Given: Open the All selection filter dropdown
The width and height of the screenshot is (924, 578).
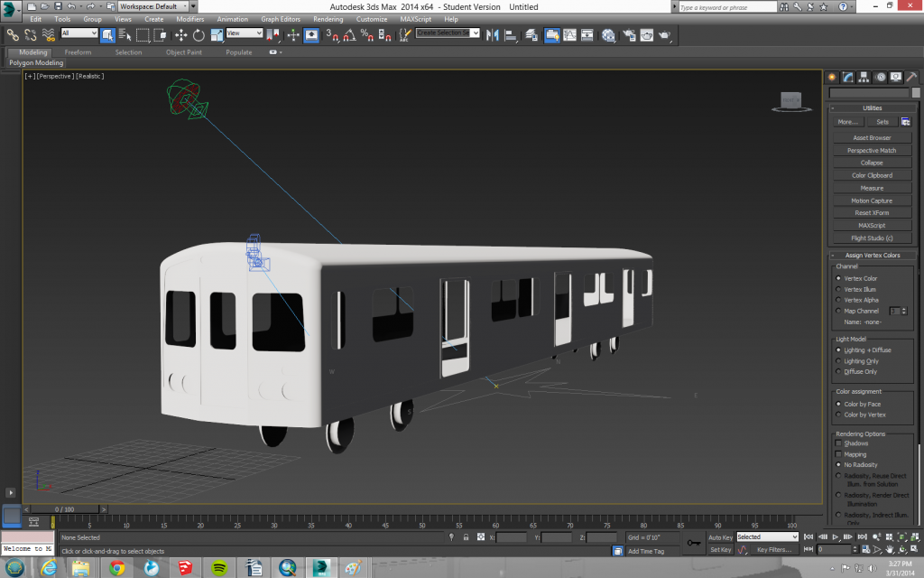Looking at the screenshot, I should point(79,33).
